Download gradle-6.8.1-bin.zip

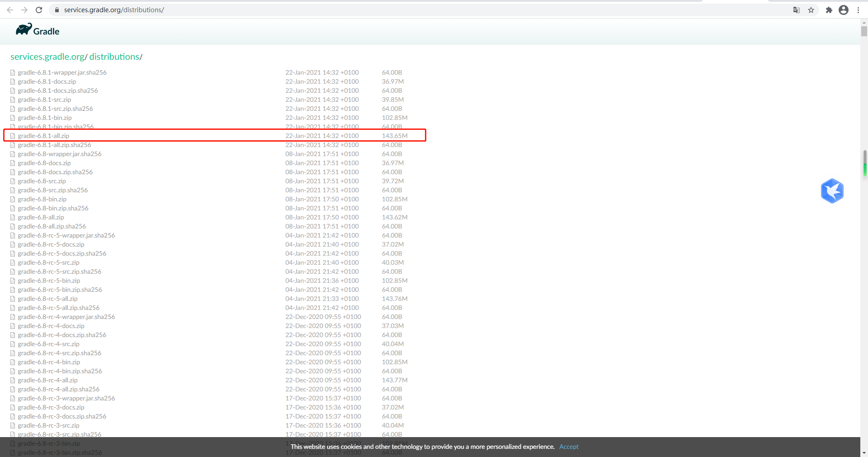coord(45,118)
